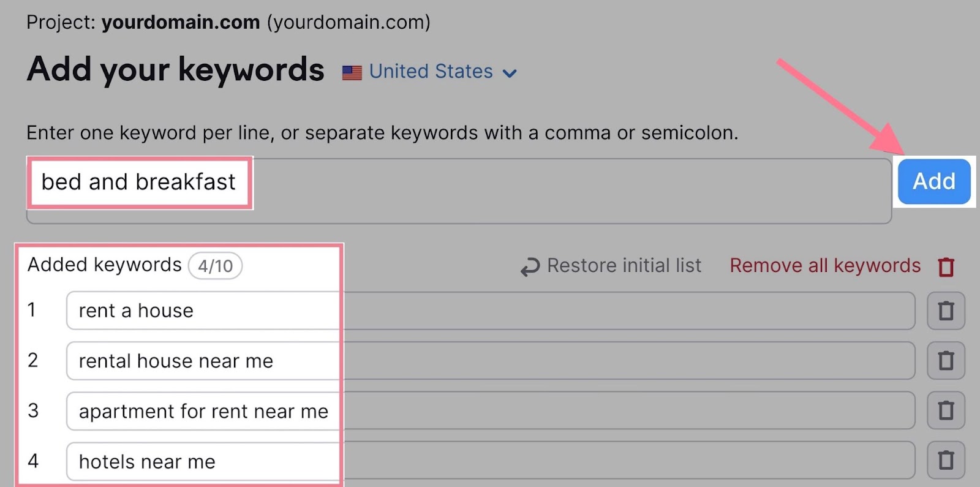Click the restore arrow icon
Screen dimensions: 980x487
click(x=529, y=266)
